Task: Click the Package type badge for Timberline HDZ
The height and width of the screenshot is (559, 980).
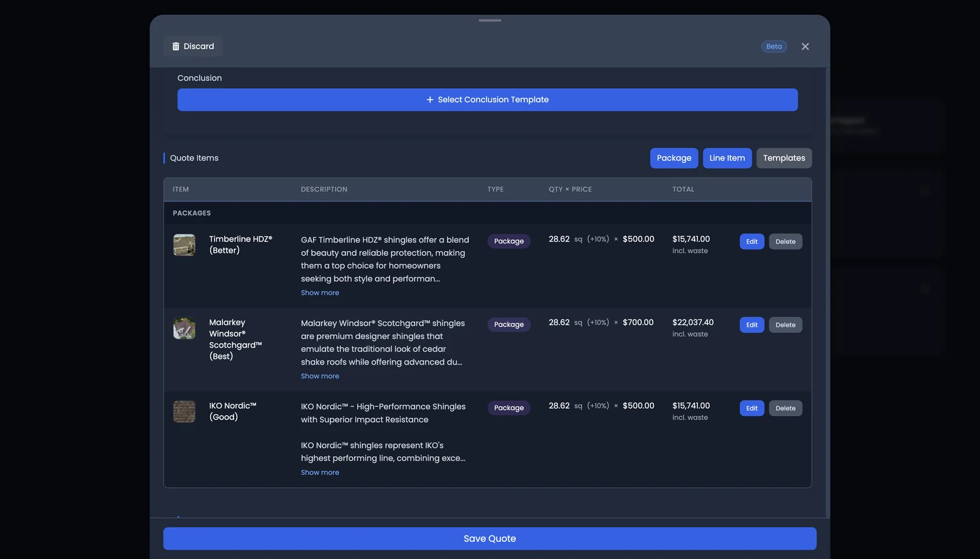Action: coord(509,241)
